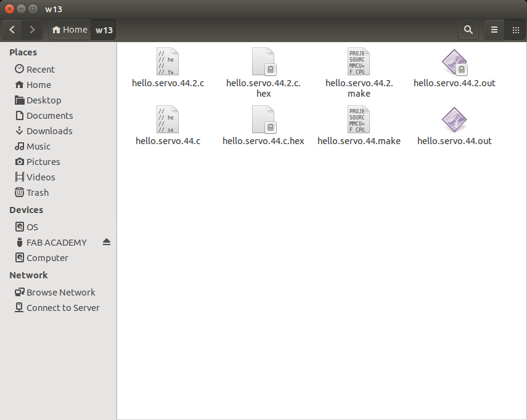
Task: Click the network computers icon beside Browse Network
Action: [20, 293]
